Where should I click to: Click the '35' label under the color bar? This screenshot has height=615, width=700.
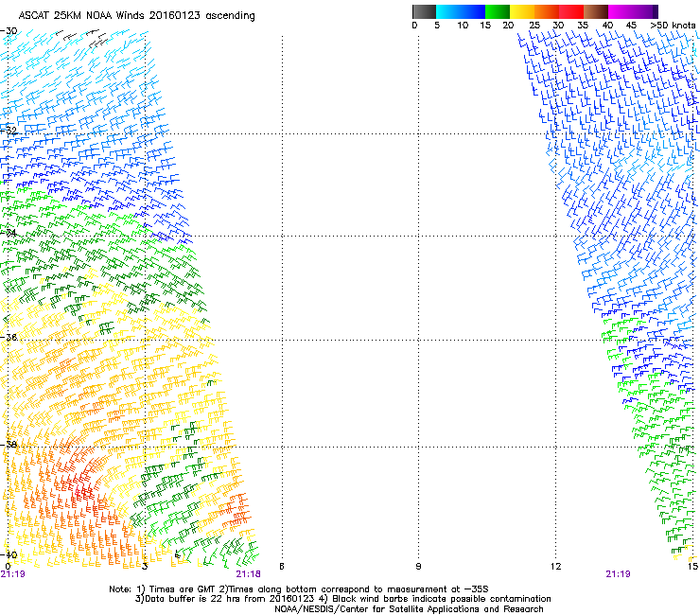tap(583, 26)
